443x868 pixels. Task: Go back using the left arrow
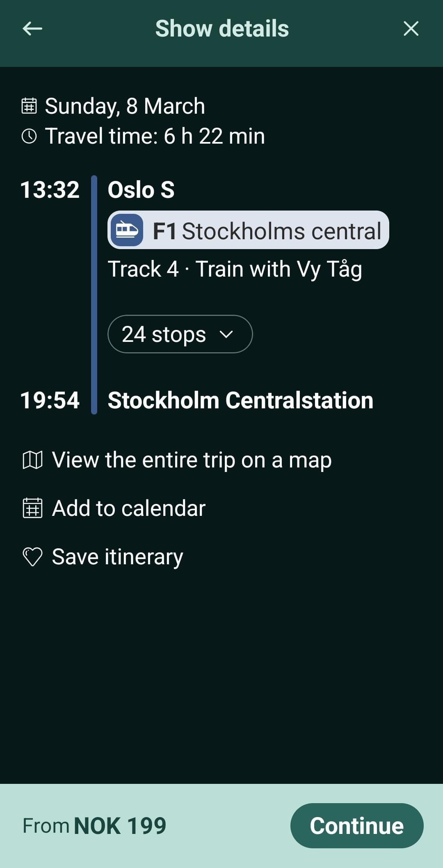(x=32, y=29)
